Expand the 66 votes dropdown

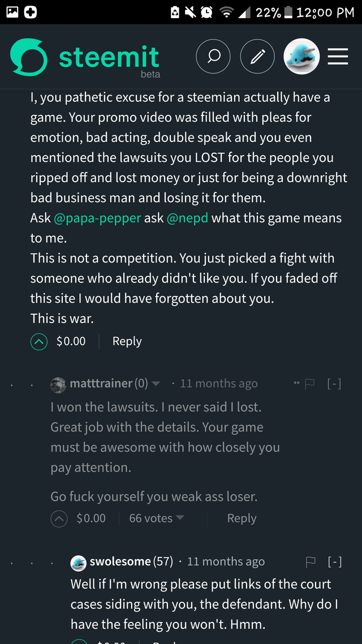point(157,518)
